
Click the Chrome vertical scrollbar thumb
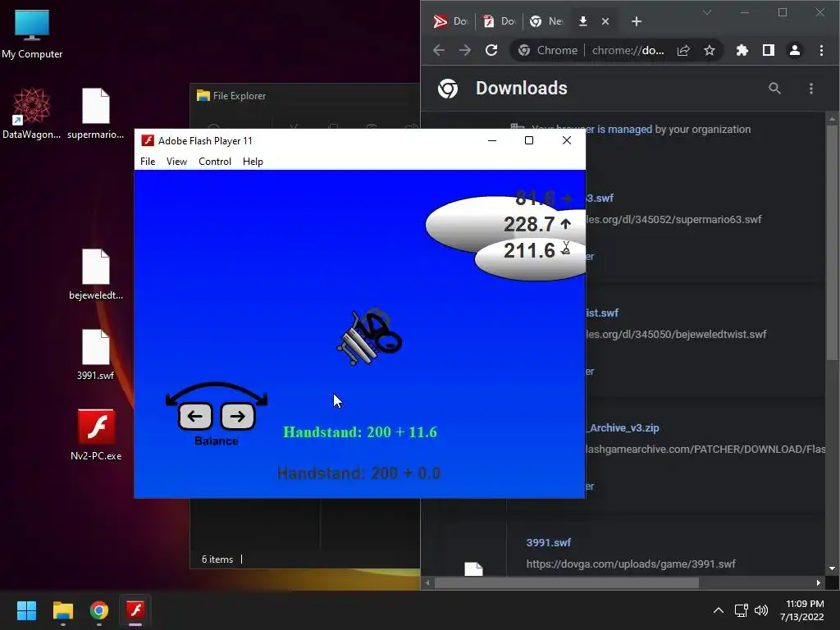pyautogui.click(x=832, y=242)
